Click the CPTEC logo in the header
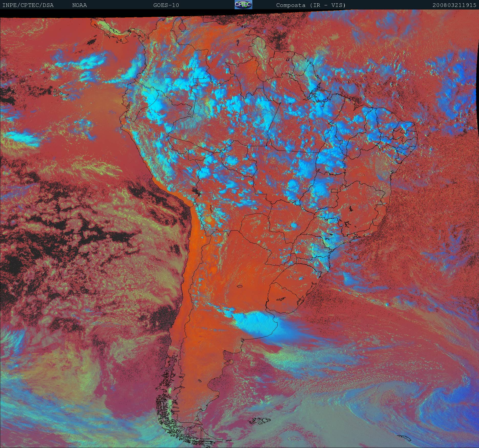 [243, 5]
